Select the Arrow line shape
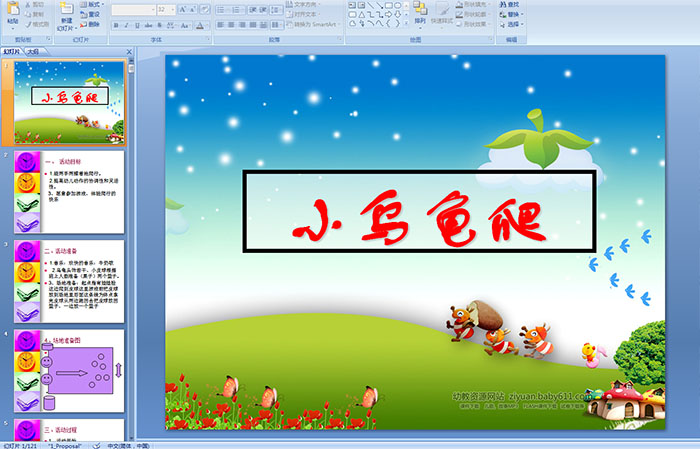The width and height of the screenshot is (700, 449). pos(379,5)
